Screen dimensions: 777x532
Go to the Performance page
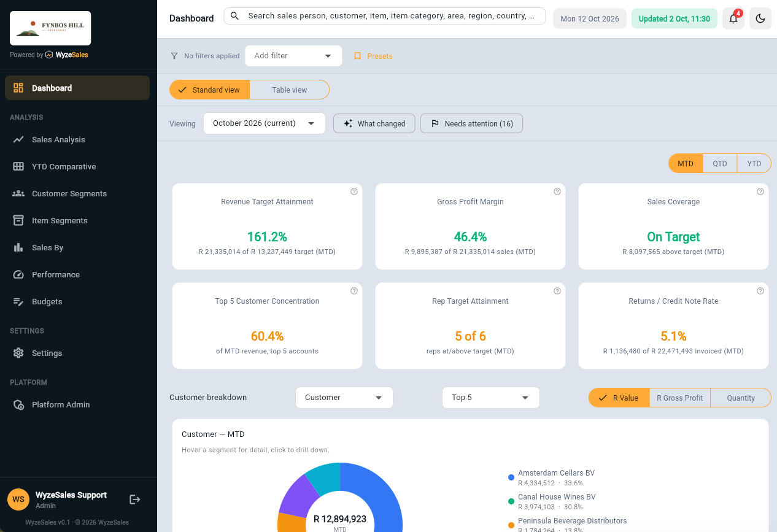click(x=77, y=274)
